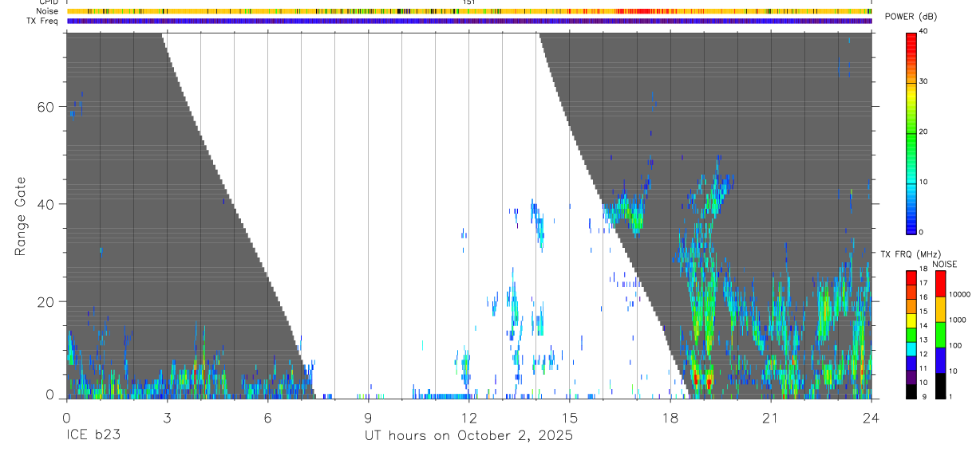Click 1000 label in NOISE legend
Screen dimensions: 980x452
click(958, 320)
